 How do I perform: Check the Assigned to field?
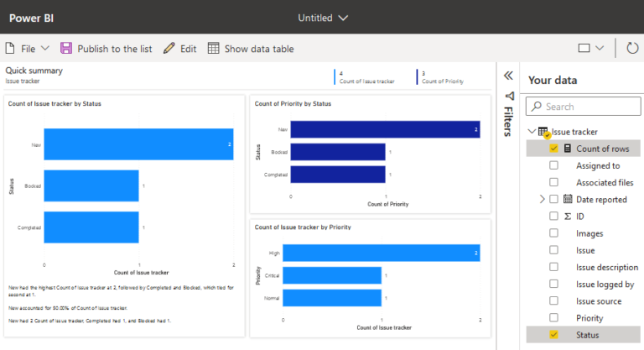click(553, 165)
